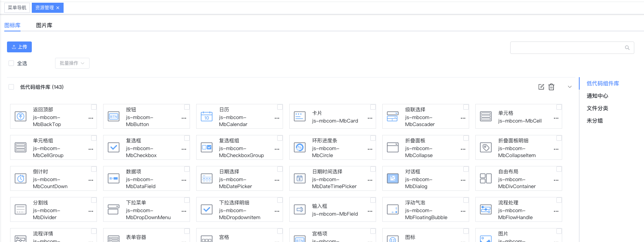The width and height of the screenshot is (644, 242).
Task: Click the 折叠面板明细 MbCollapseItem icon
Action: pos(486,147)
